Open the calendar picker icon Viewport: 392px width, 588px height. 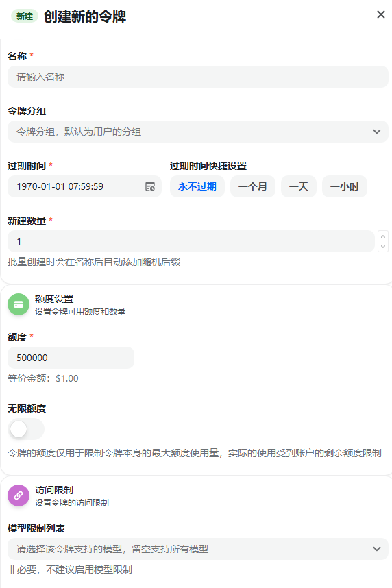pos(150,186)
